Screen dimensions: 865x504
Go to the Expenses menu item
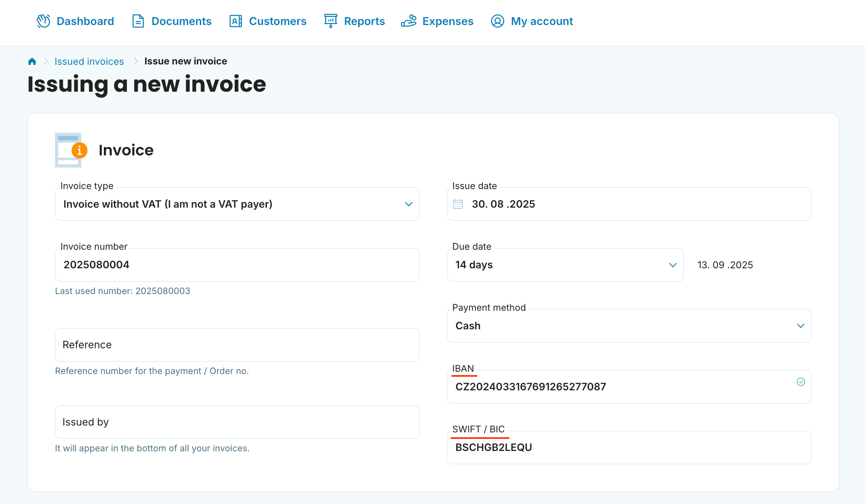click(x=448, y=21)
